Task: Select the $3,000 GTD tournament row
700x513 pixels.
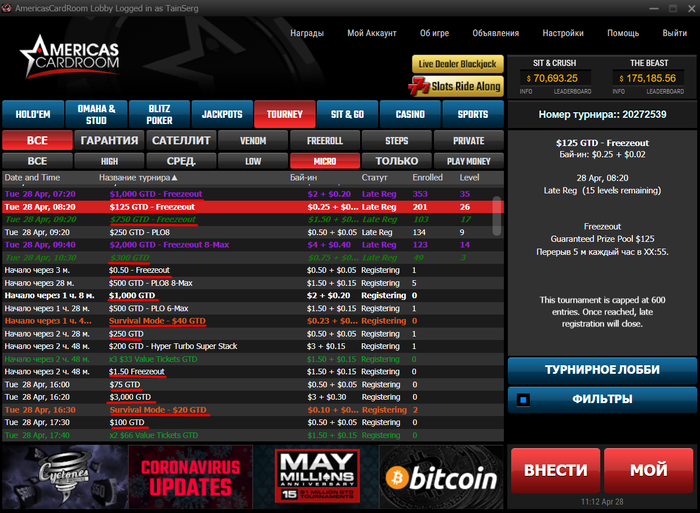Action: point(253,397)
